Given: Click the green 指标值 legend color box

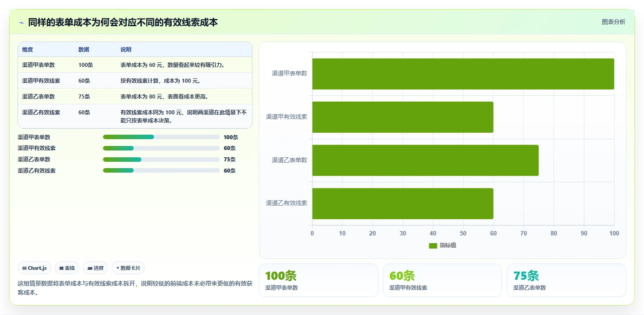Looking at the screenshot, I should pyautogui.click(x=433, y=245).
